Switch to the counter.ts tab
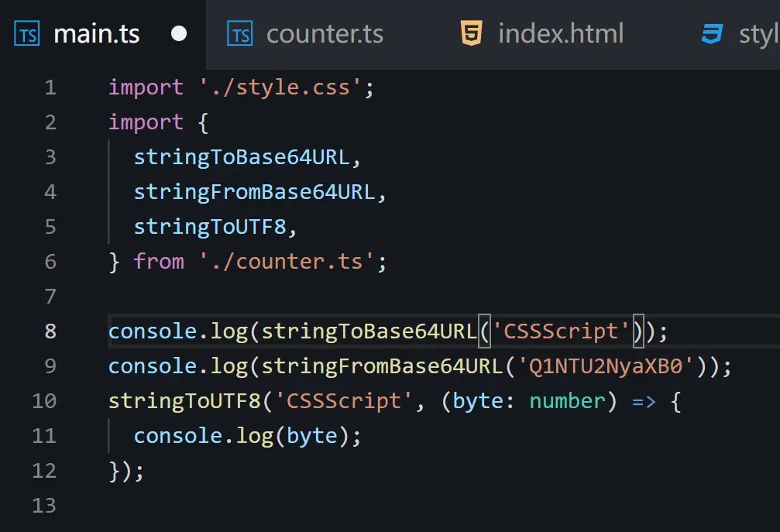Image resolution: width=780 pixels, height=532 pixels. [x=325, y=33]
